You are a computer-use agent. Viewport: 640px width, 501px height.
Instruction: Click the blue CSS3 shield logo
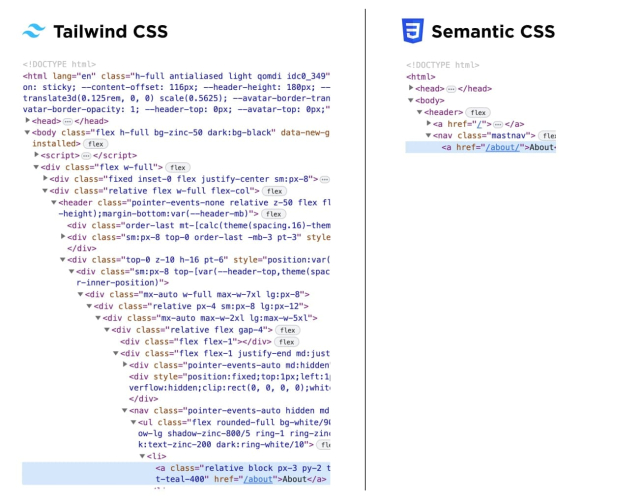412,31
